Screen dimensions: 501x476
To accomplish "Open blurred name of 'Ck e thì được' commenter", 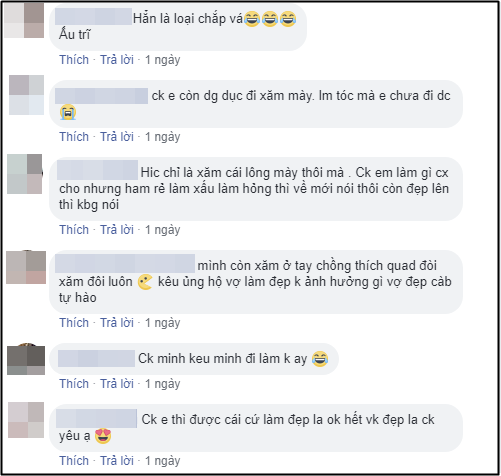I will point(96,419).
